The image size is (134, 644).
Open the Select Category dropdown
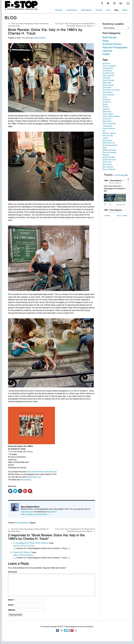pyautogui.click(x=116, y=28)
